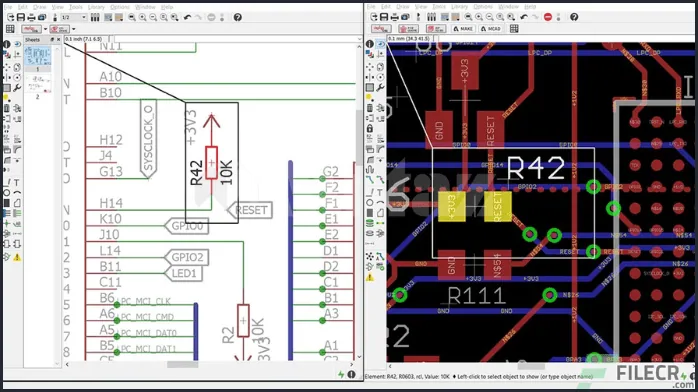Screen dimensions: 698x392
Task: Expand the first design manager dropdown arrow
Action: 45,29
